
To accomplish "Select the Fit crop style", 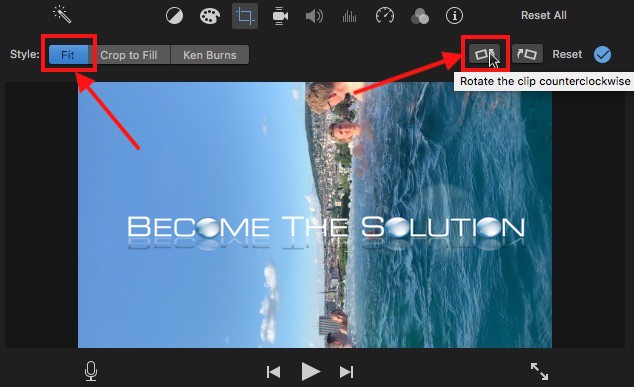I will click(68, 55).
